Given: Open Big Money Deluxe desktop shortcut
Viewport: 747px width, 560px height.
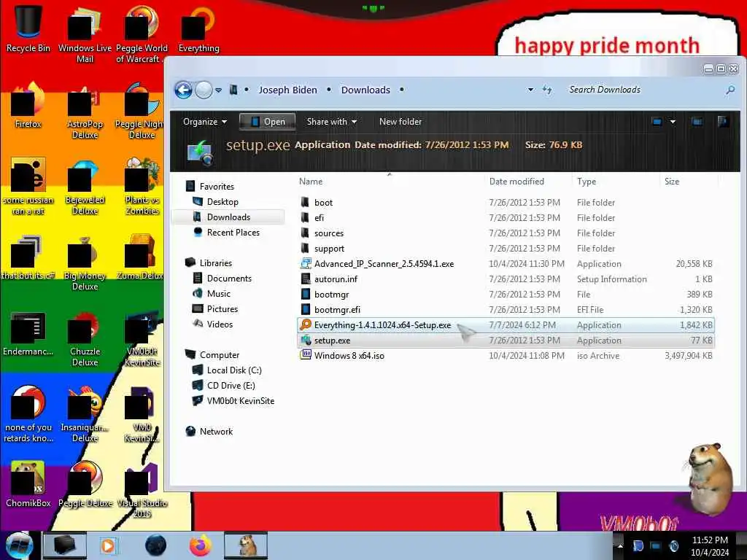Looking at the screenshot, I should (x=85, y=262).
